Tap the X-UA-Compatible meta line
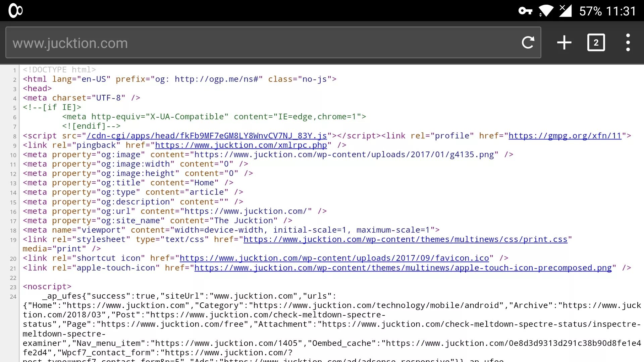This screenshot has width=644, height=362. coord(214,117)
